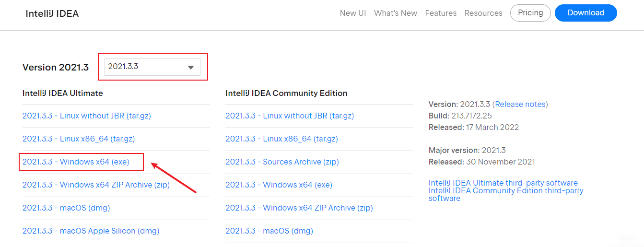
Task: Click the Build: 213.7172.25 text
Action: point(460,116)
